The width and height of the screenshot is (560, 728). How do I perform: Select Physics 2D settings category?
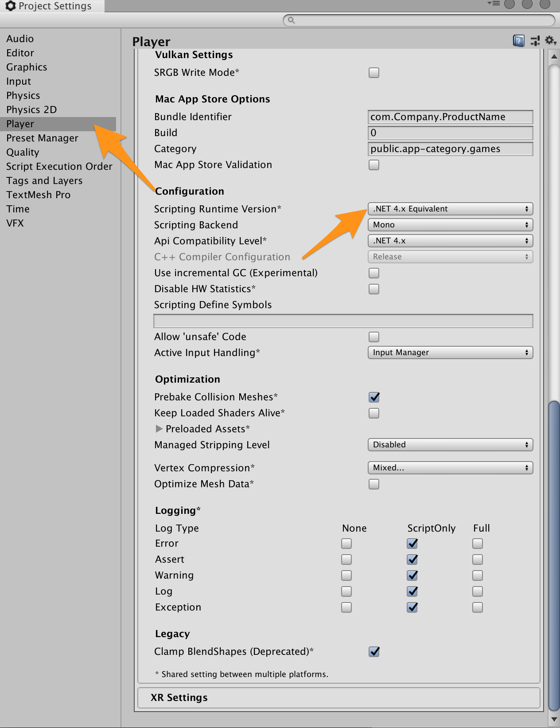(x=31, y=110)
